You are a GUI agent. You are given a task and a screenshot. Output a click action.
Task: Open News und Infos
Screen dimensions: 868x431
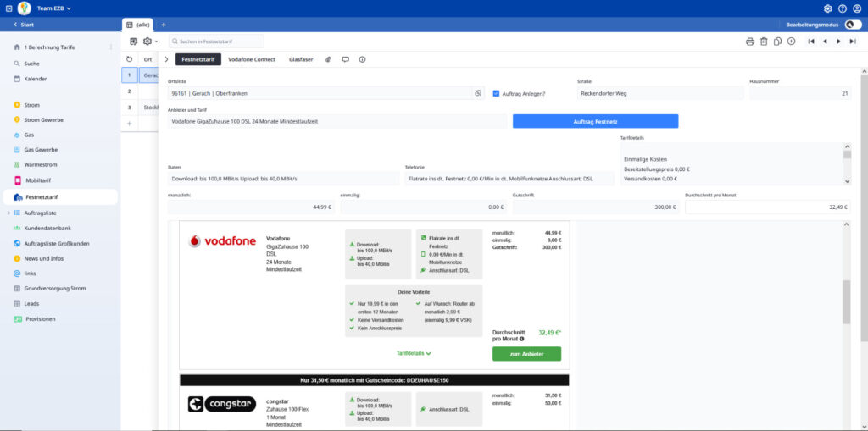[x=44, y=258]
